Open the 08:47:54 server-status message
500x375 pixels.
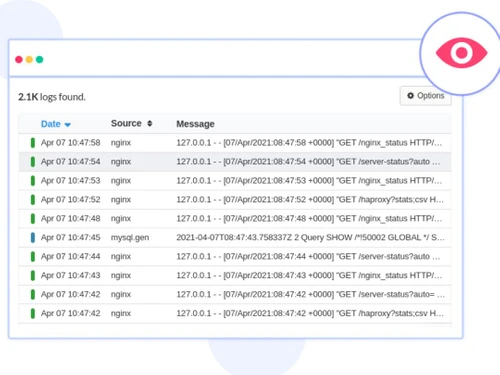pos(308,162)
